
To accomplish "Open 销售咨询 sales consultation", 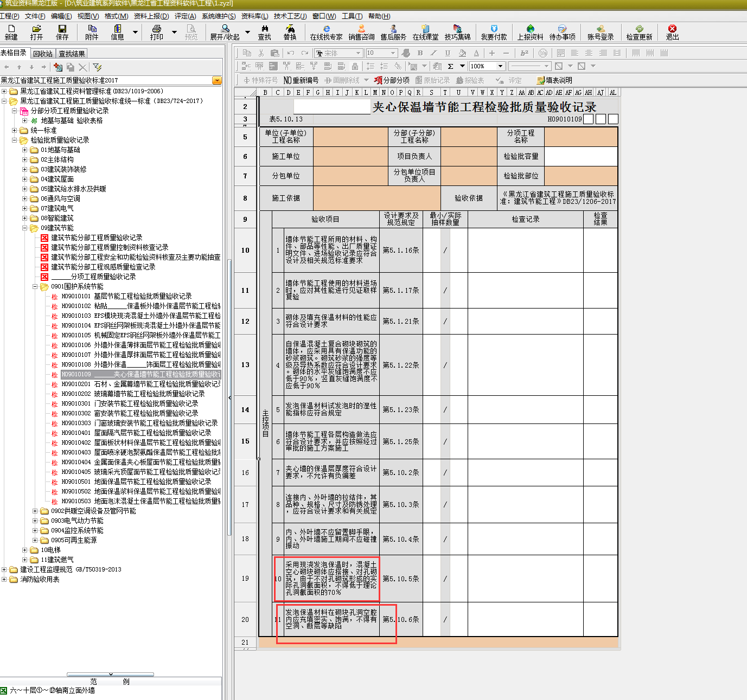I will (x=362, y=33).
